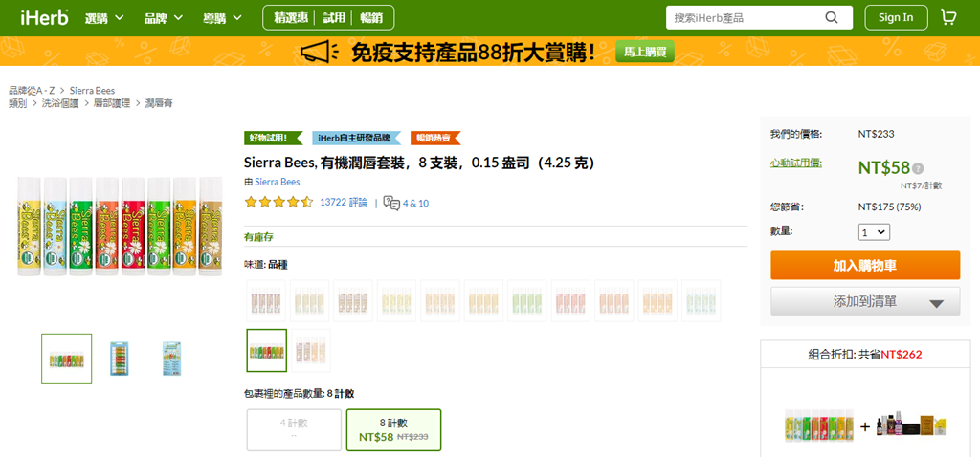Expand the 品牌 menu
This screenshot has height=457, width=980.
tap(163, 18)
